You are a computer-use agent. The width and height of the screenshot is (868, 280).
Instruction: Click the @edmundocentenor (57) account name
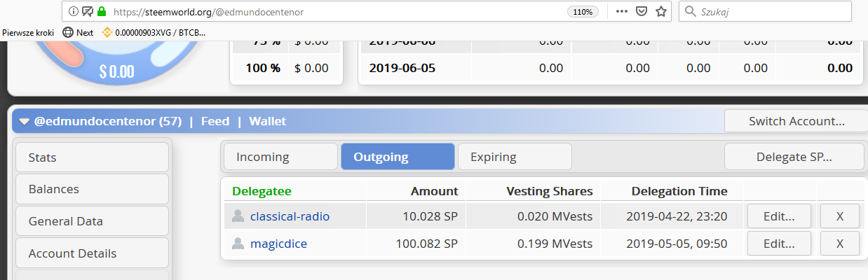[x=108, y=121]
